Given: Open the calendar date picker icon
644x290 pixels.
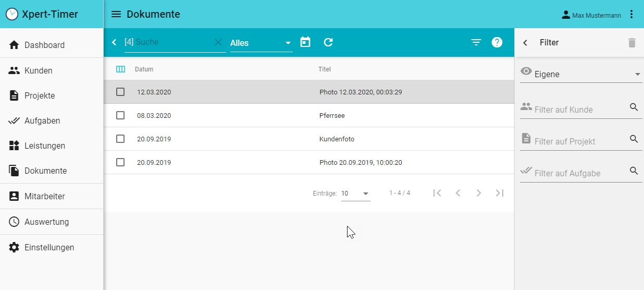Looking at the screenshot, I should (x=305, y=42).
